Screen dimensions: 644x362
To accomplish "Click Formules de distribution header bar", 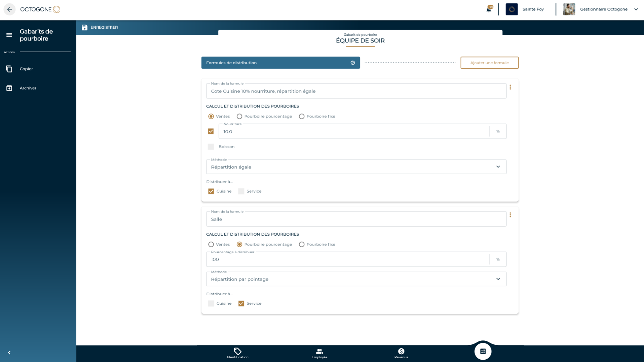I will pyautogui.click(x=280, y=63).
